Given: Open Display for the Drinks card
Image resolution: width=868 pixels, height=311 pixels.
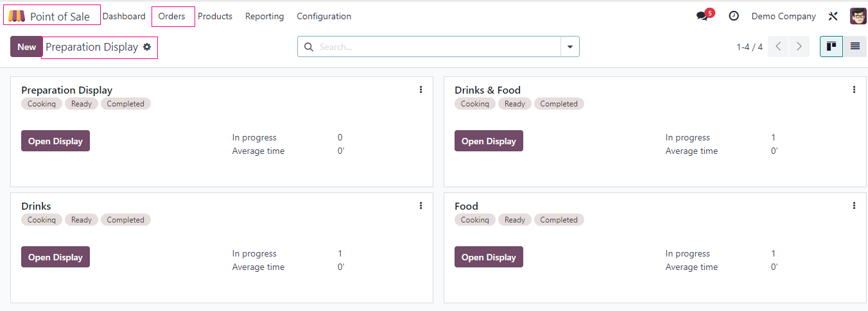Looking at the screenshot, I should [55, 257].
